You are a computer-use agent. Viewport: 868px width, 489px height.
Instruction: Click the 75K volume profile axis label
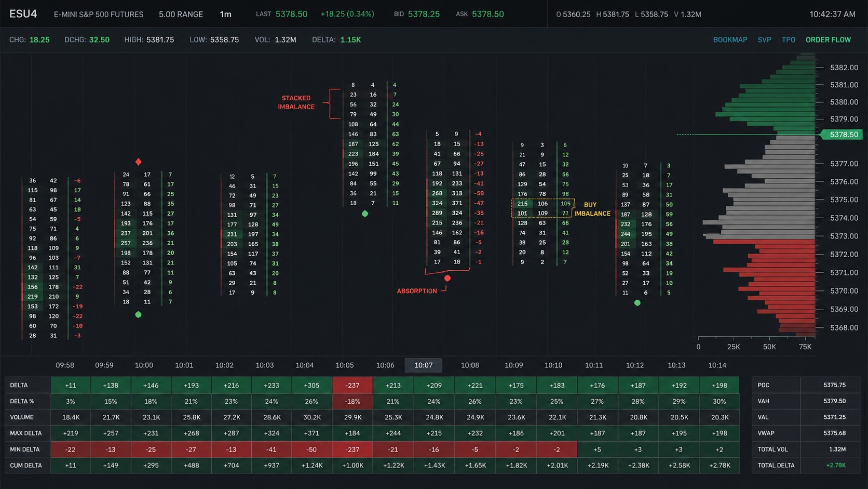pos(805,347)
